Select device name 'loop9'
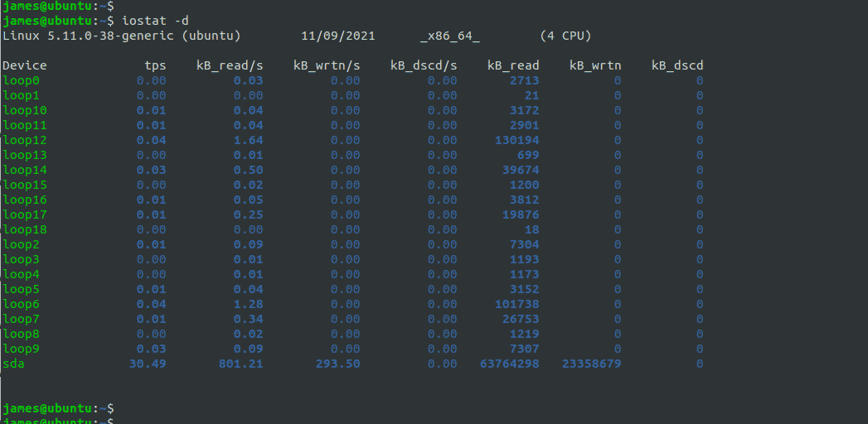Viewport: 868px width, 424px height. pyautogui.click(x=21, y=349)
